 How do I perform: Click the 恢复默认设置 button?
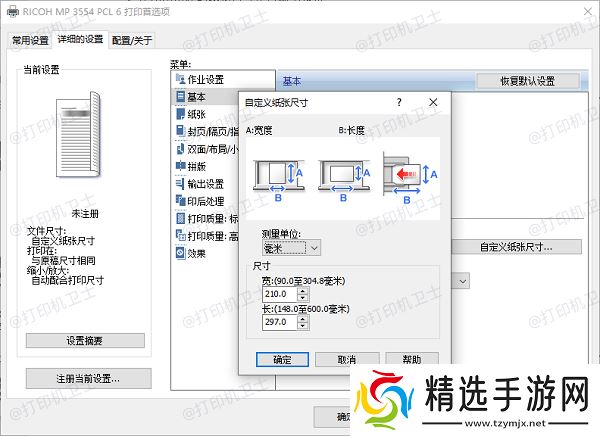pyautogui.click(x=528, y=80)
